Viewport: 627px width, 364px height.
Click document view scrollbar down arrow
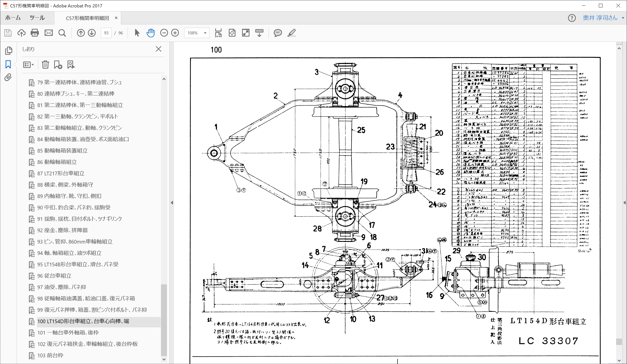coord(619,361)
